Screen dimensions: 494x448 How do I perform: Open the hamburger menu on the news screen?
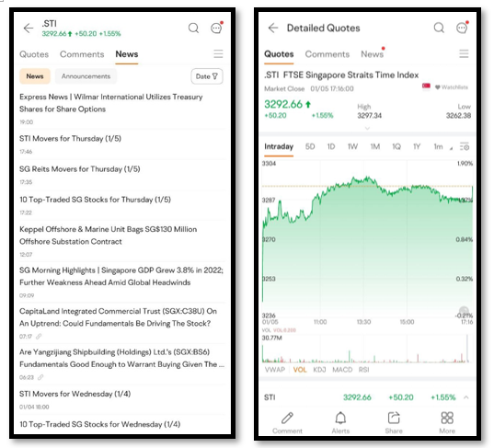click(x=218, y=54)
